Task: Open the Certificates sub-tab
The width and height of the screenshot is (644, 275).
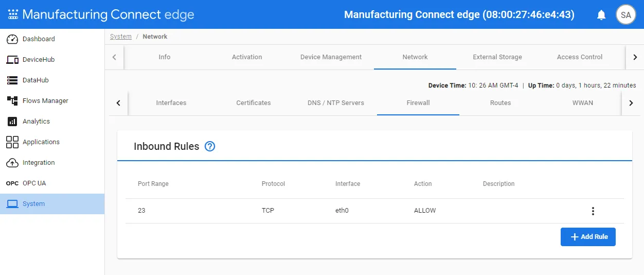Action: (254, 103)
